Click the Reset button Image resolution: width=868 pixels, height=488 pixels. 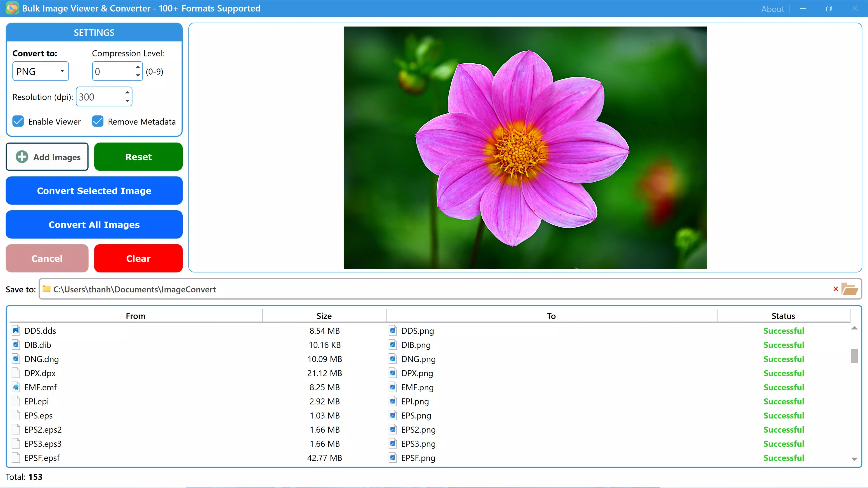[x=138, y=157]
